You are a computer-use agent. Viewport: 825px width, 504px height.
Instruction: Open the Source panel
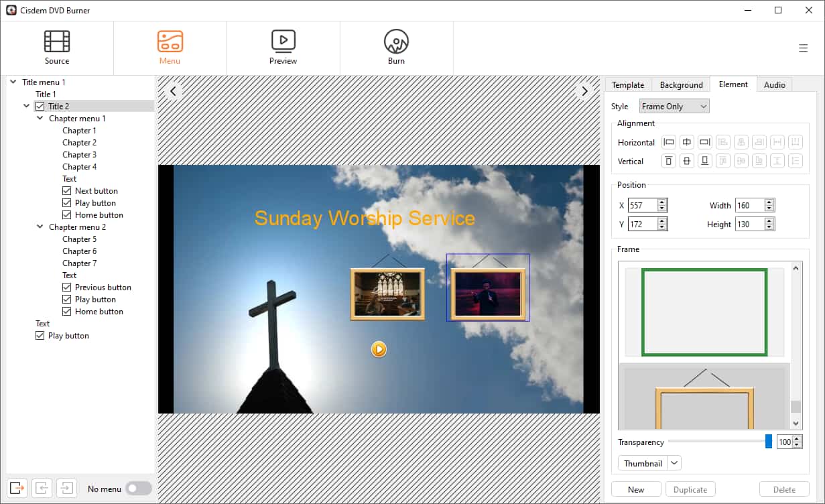point(57,47)
